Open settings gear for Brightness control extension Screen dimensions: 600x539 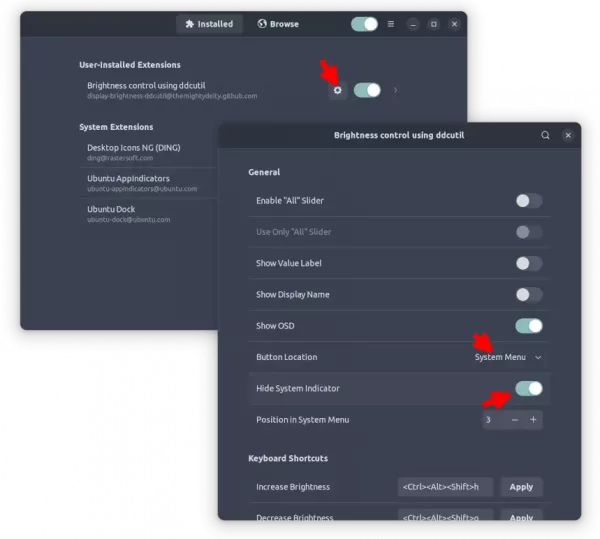pyautogui.click(x=337, y=91)
